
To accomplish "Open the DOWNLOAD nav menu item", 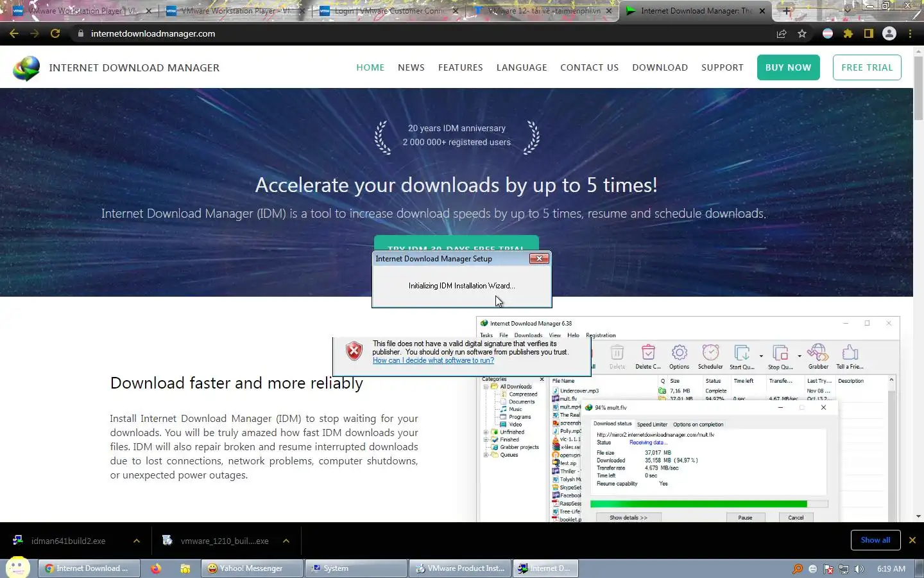I will [x=660, y=67].
